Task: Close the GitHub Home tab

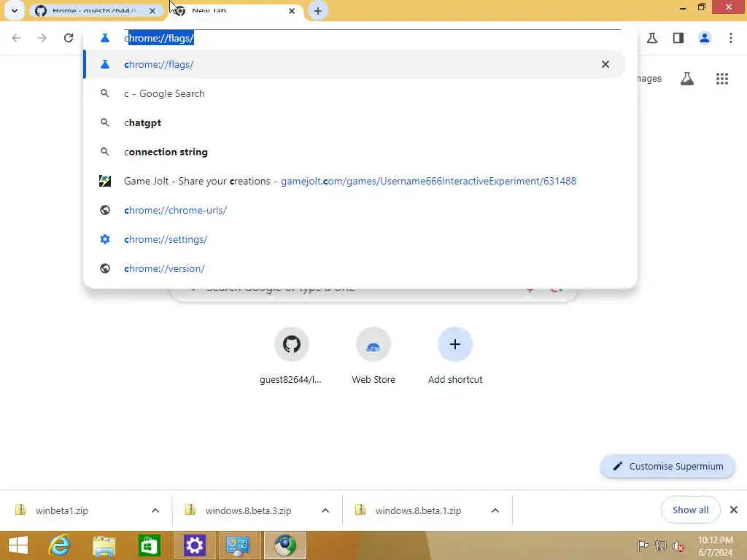Action: tap(152, 10)
